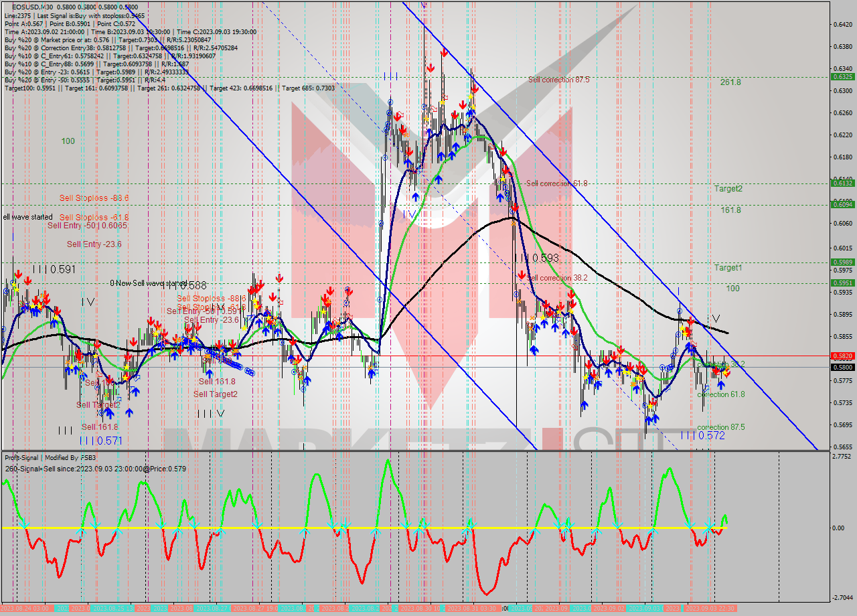Image resolution: width=857 pixels, height=616 pixels.
Task: Select the 'Sell correction 61.8' label
Action: pyautogui.click(x=557, y=183)
